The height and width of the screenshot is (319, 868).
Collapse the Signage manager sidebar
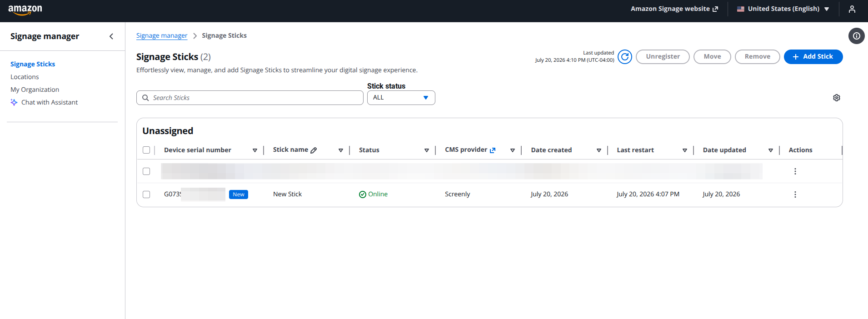[x=111, y=36]
